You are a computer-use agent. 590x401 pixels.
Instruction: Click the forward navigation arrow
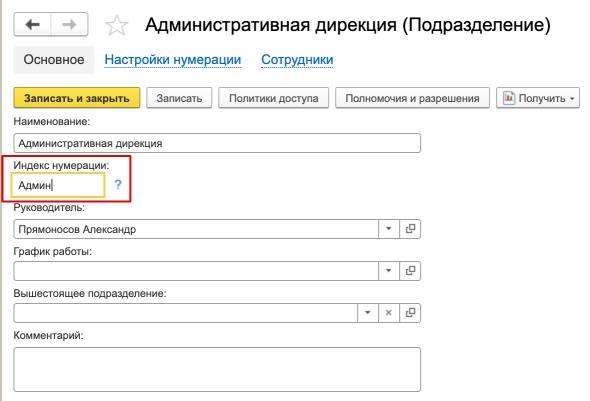click(69, 25)
